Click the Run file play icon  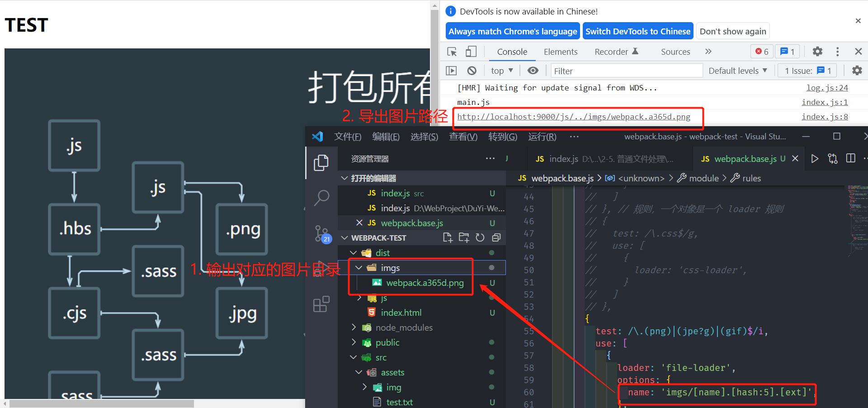(x=815, y=158)
